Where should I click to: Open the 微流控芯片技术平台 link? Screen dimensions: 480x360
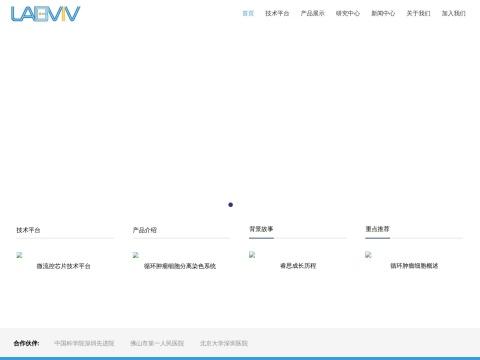click(x=63, y=266)
